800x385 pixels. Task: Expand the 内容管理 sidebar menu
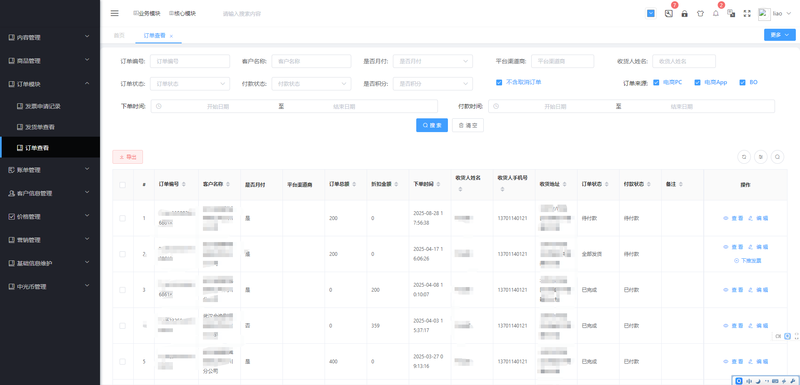coord(50,37)
